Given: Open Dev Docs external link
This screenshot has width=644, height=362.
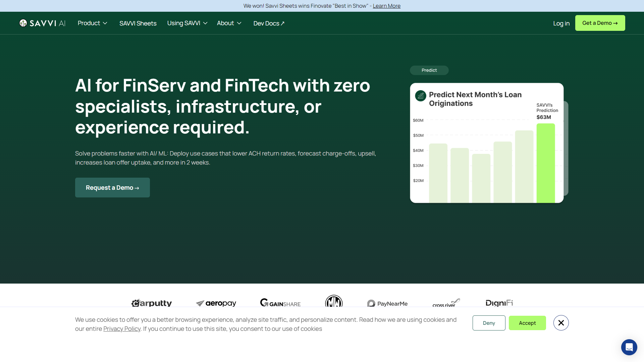Looking at the screenshot, I should [268, 23].
